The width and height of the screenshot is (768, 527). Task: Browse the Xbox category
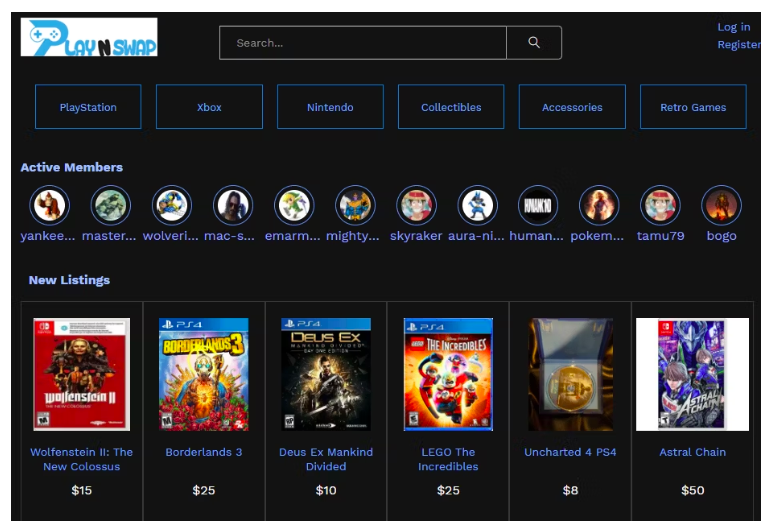(209, 107)
